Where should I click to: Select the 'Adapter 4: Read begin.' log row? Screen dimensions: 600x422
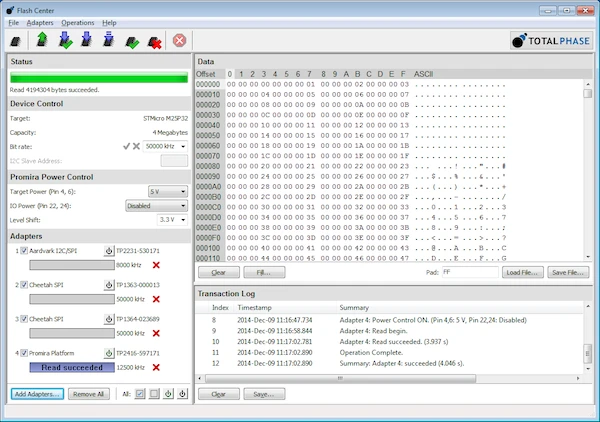390,331
